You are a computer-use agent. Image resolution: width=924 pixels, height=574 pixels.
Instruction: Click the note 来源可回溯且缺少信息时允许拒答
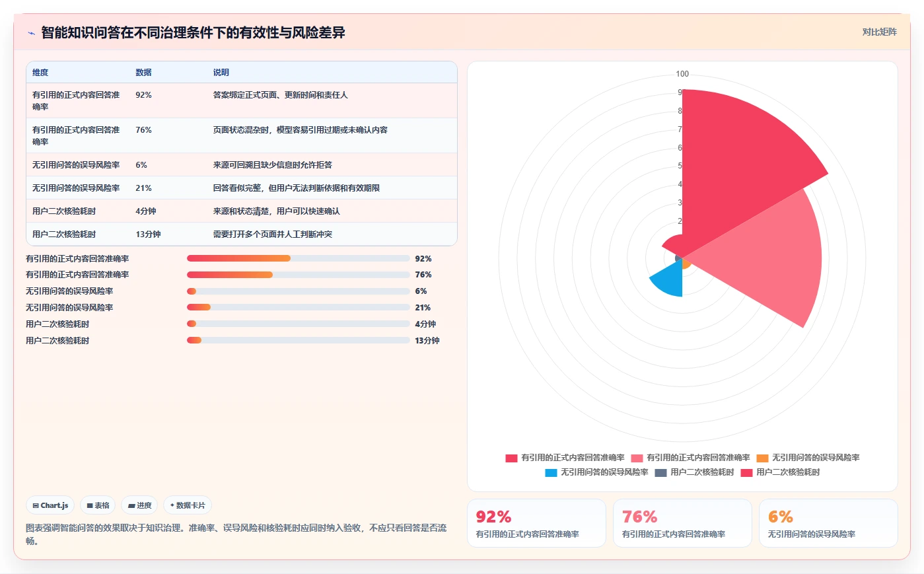coord(272,165)
